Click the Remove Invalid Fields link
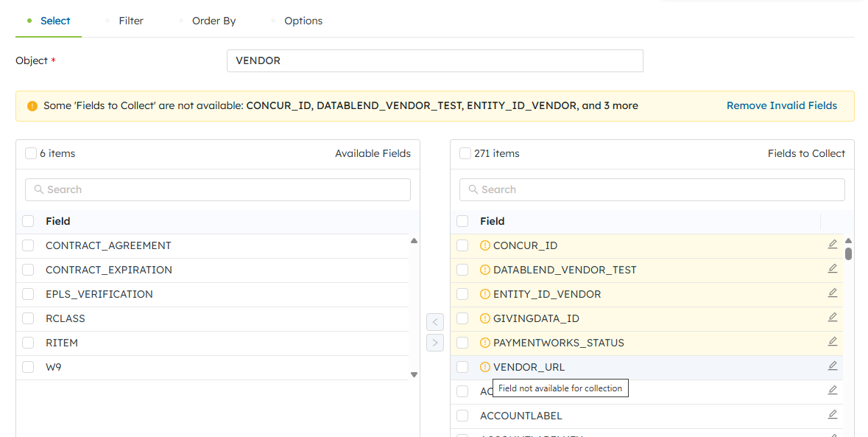Screen dimensions: 868x437 point(781,105)
